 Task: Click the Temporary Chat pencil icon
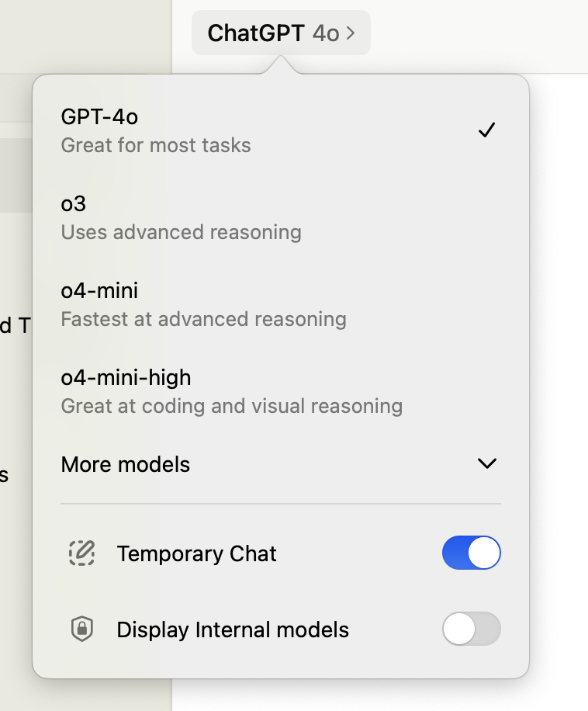tap(82, 553)
